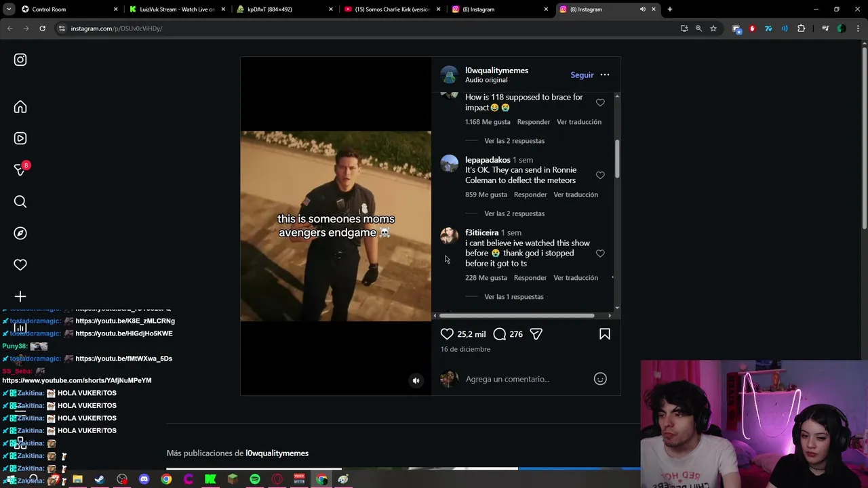Click the video to pause playback

[336, 226]
